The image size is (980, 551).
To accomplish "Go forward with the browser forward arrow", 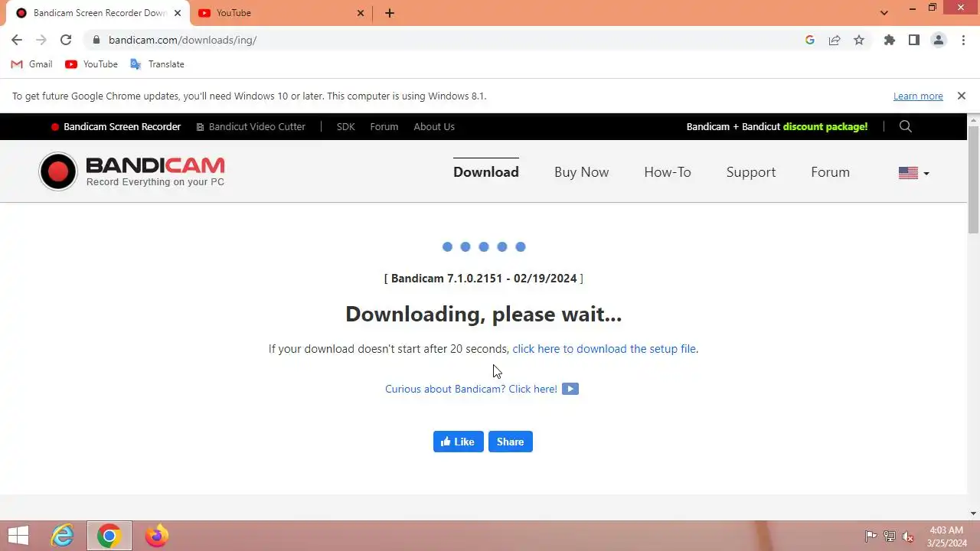I will (41, 40).
